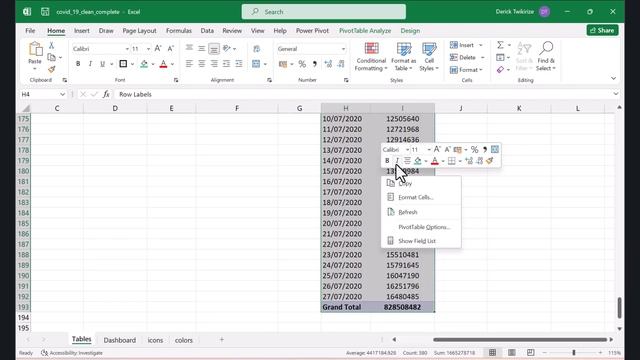
Task: Add a new sheet with plus
Action: point(222,340)
